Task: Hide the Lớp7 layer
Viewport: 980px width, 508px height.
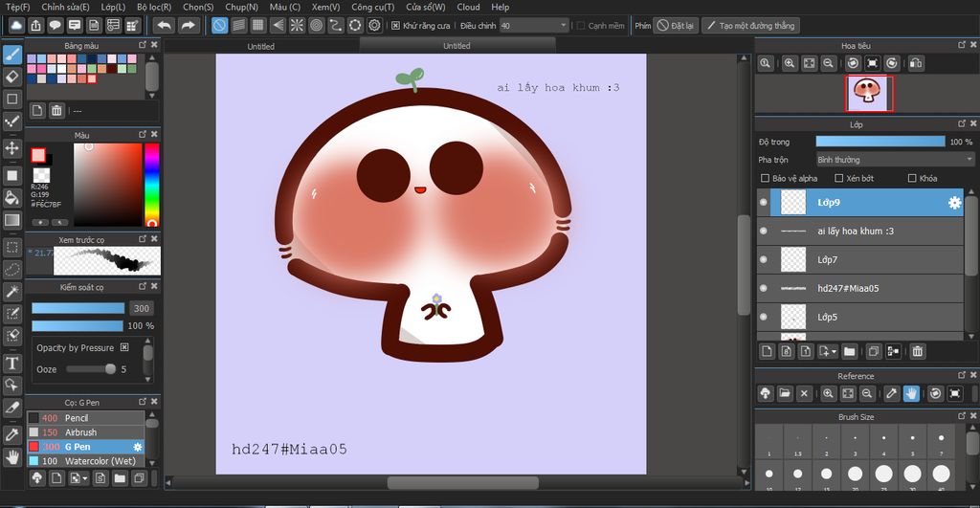Action: [763, 260]
